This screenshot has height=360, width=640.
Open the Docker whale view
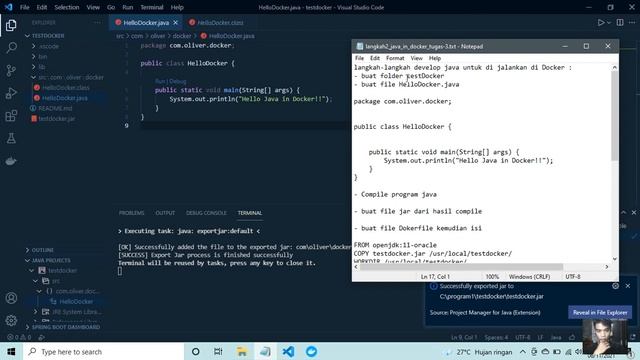coord(11,161)
